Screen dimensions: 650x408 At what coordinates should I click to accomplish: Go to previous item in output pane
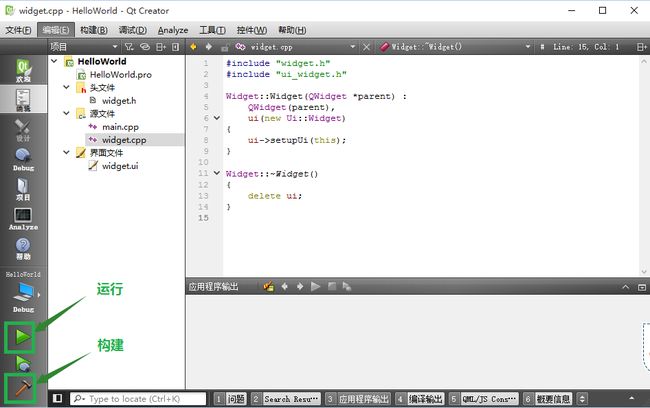(284, 287)
